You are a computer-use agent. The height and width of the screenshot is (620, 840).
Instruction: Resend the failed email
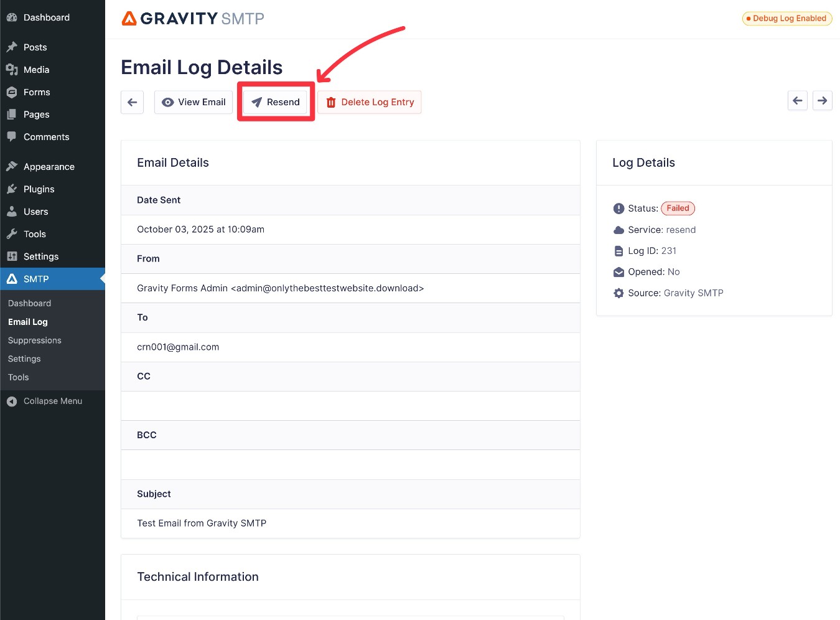pos(276,101)
